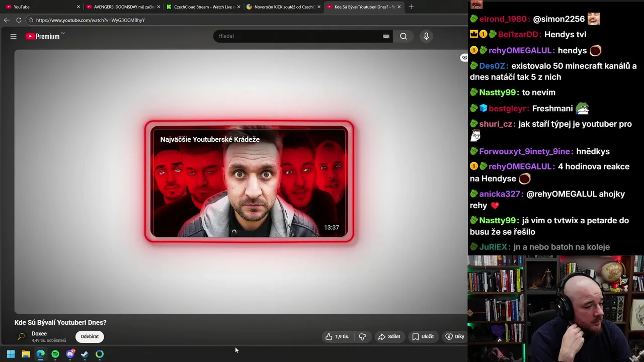Select the browser address bar URL
The width and height of the screenshot is (644, 362).
91,20
